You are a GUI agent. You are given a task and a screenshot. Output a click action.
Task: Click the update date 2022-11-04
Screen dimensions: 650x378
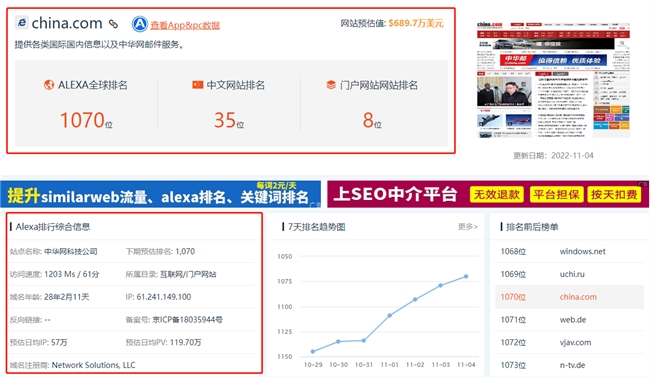click(x=572, y=155)
